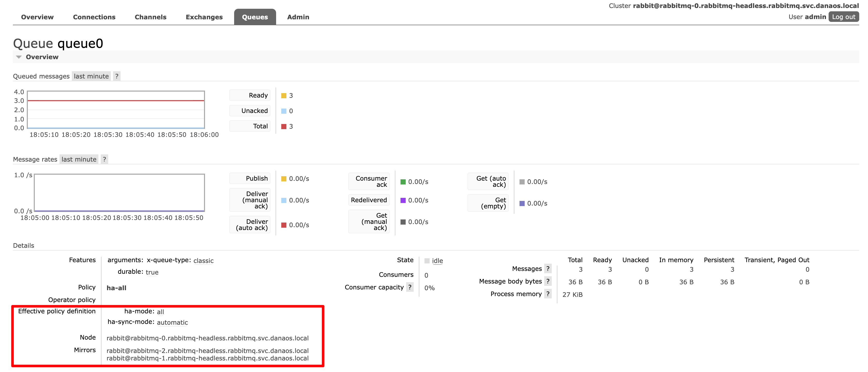Open the Channels tab
Viewport: 868px width, 372px height.
(x=150, y=17)
